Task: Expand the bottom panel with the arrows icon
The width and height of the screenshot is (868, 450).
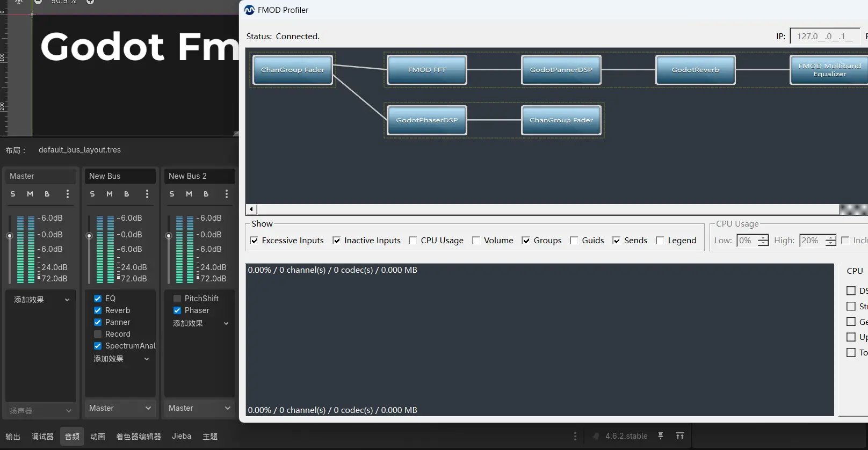Action: 680,436
